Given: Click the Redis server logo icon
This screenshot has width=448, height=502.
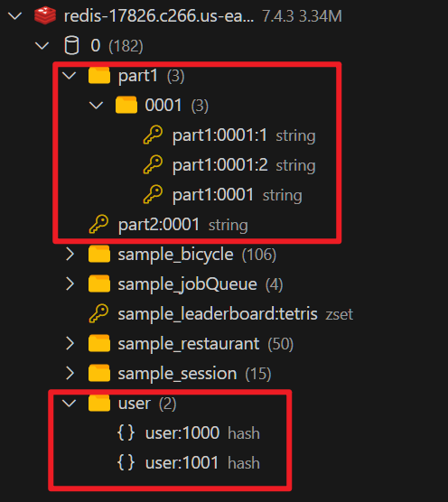Looking at the screenshot, I should coord(45,15).
